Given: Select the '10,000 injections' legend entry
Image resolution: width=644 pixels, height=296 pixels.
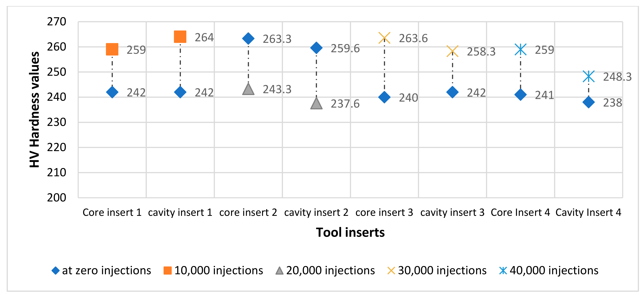Looking at the screenshot, I should (x=213, y=270).
